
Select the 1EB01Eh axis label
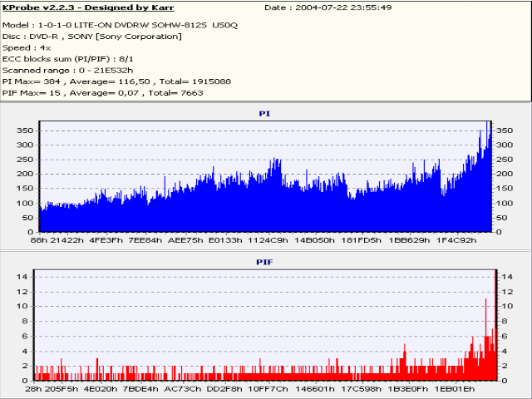[x=455, y=389]
